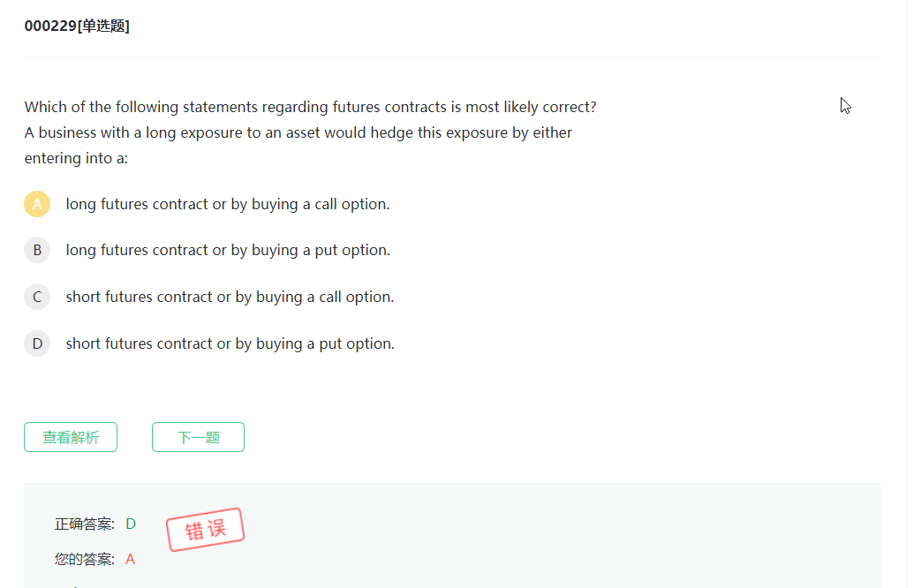Click the 您的答案 label
The height and width of the screenshot is (588, 914).
coord(84,559)
